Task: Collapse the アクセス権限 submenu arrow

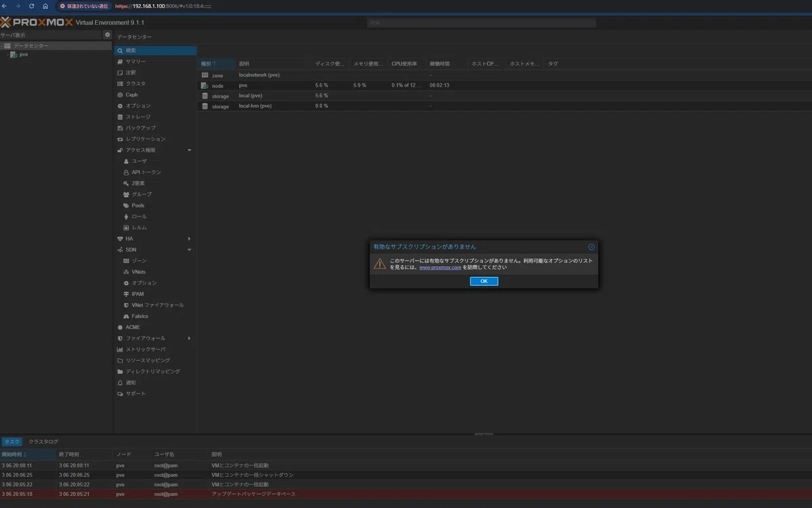Action: point(189,150)
